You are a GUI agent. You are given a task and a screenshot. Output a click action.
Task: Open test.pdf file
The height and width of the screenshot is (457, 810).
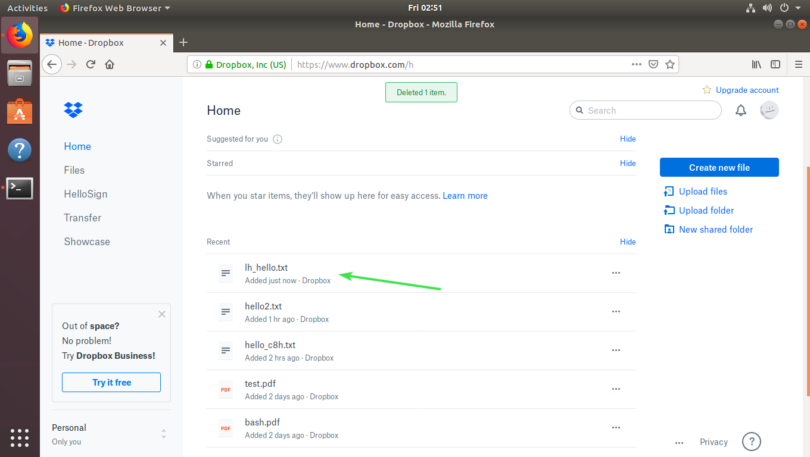pos(260,384)
